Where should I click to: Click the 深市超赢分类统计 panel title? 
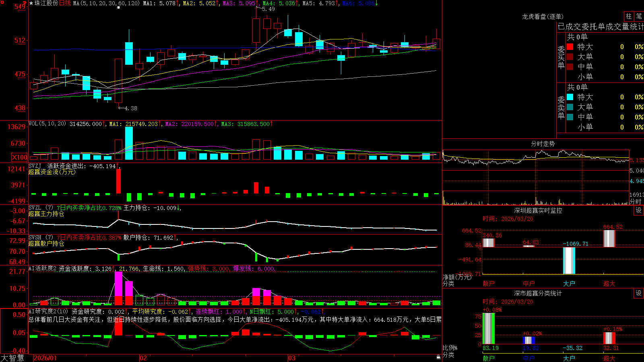[x=538, y=293]
